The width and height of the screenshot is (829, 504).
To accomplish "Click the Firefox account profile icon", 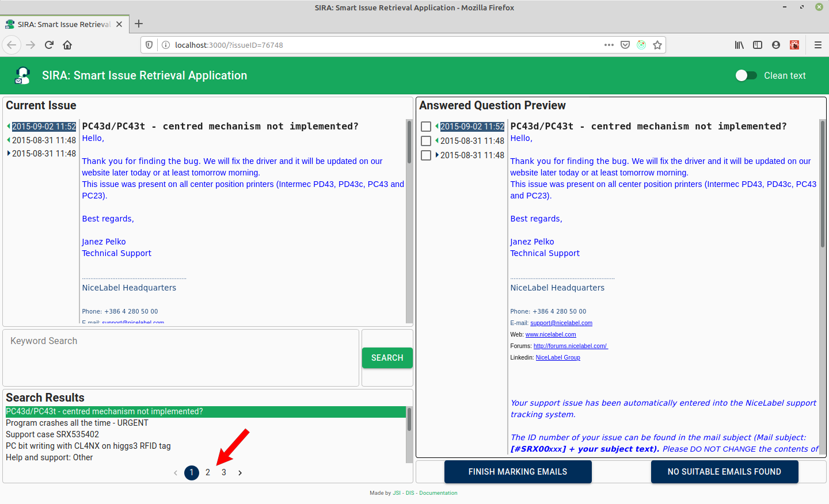I will 776,44.
